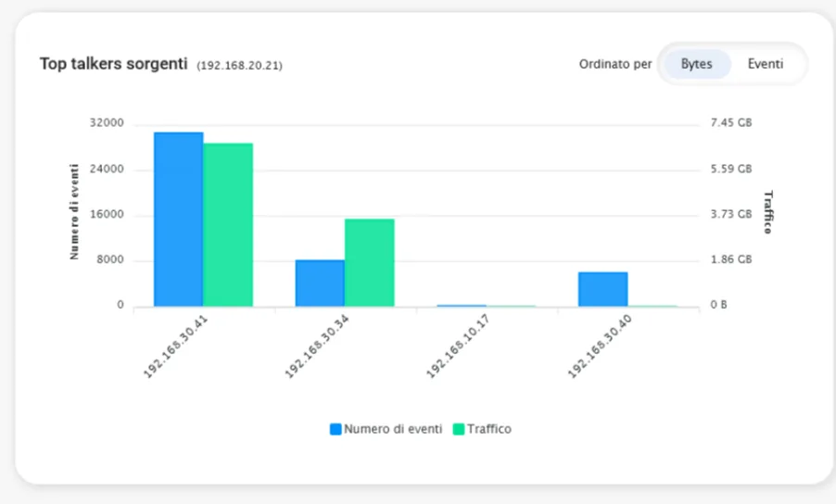Click left axis value 8000
Viewport: 836px width, 504px height.
point(110,259)
